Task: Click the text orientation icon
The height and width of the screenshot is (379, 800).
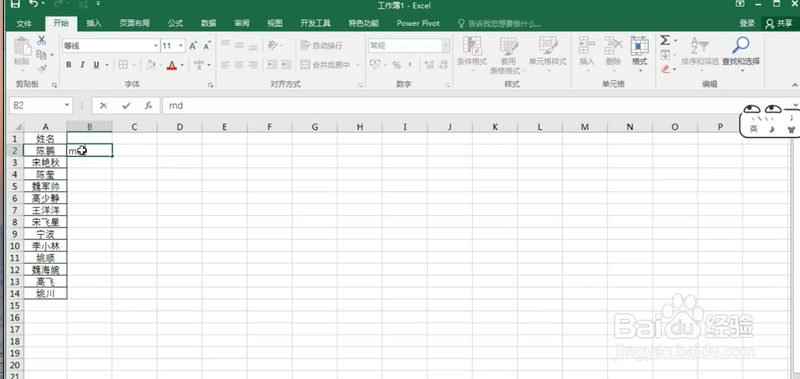Action: tap(272, 46)
